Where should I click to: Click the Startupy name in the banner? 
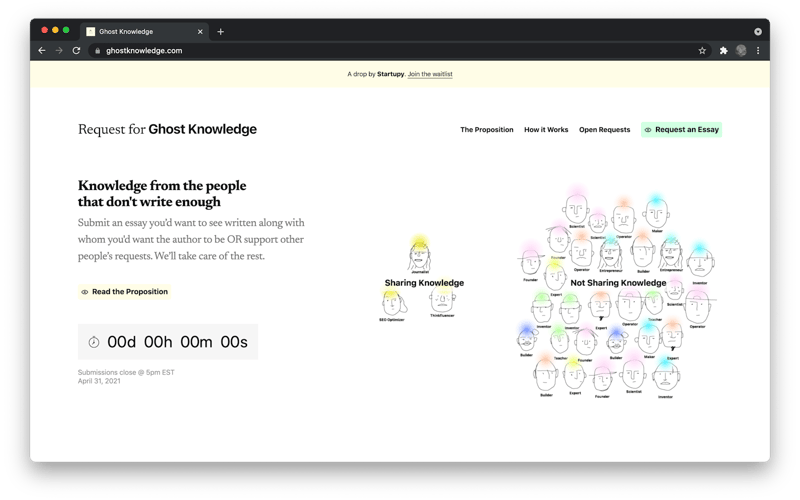tap(390, 74)
